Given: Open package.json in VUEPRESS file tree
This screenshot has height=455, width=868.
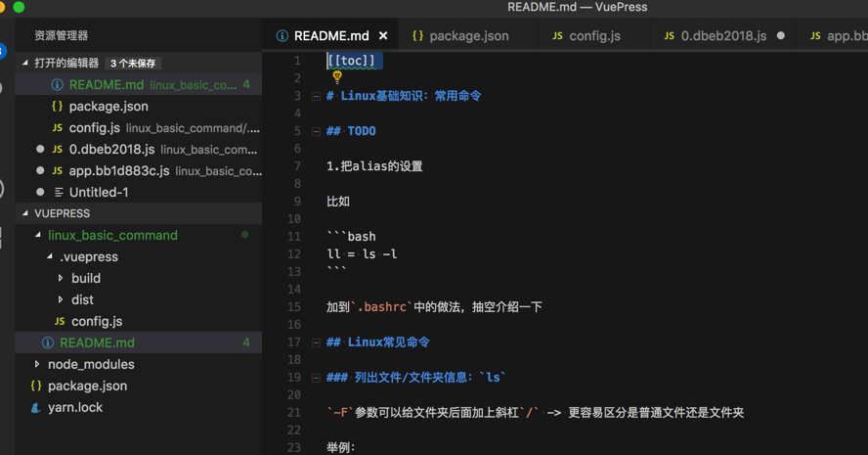Looking at the screenshot, I should [x=139, y=386].
